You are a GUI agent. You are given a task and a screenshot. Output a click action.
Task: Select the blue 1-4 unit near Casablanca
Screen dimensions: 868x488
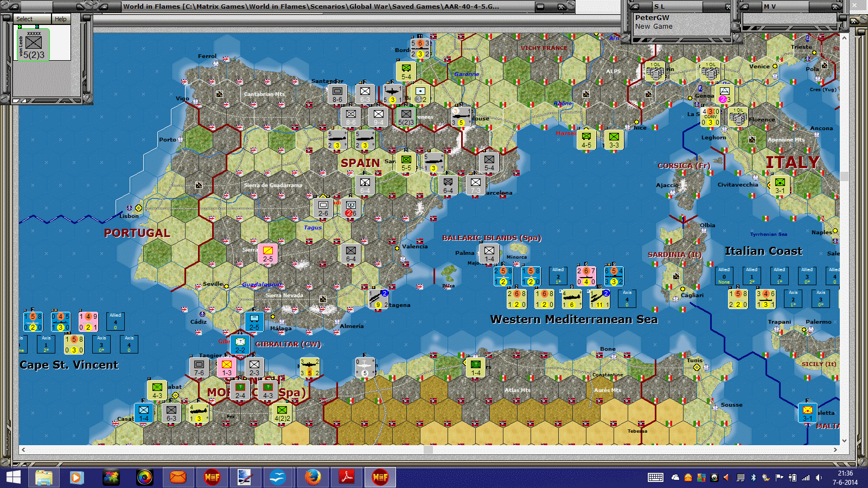pos(144,412)
